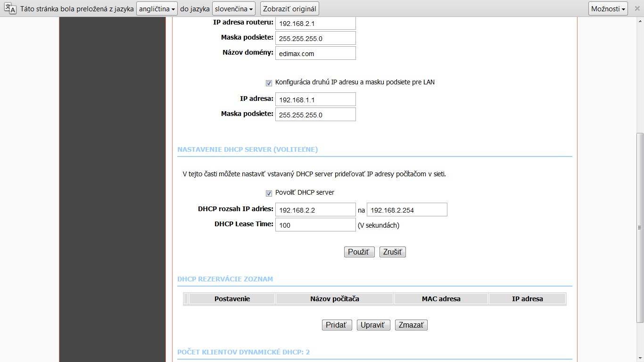Viewport: 644px width, 362px height.
Task: Click the scrollbar down arrow
Action: [640, 358]
